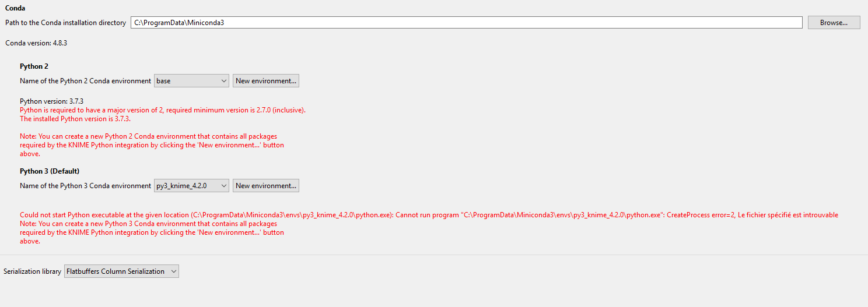Click the red 'required minimum version is 2.7.0' error
The height and width of the screenshot is (307, 868).
162,110
